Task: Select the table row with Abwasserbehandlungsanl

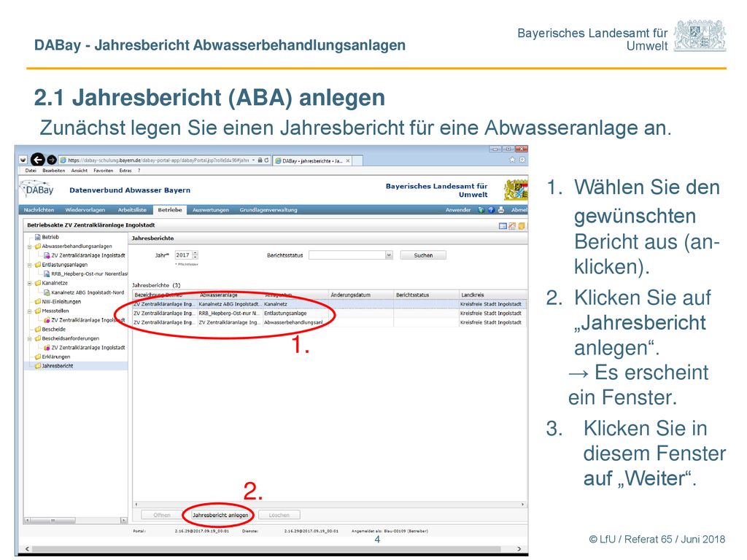Action: [329, 322]
